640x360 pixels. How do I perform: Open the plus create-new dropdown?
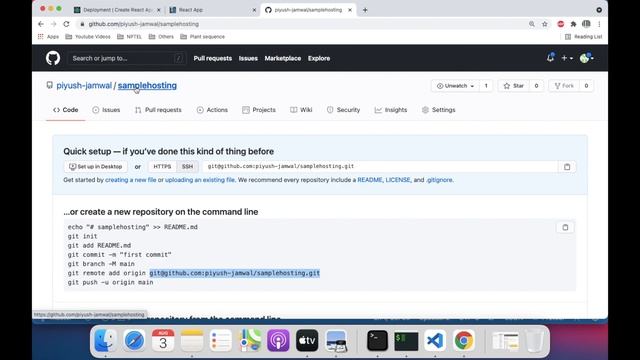pos(567,58)
